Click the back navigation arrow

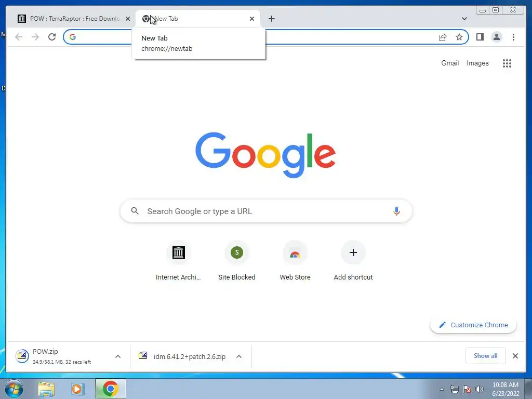tap(19, 37)
